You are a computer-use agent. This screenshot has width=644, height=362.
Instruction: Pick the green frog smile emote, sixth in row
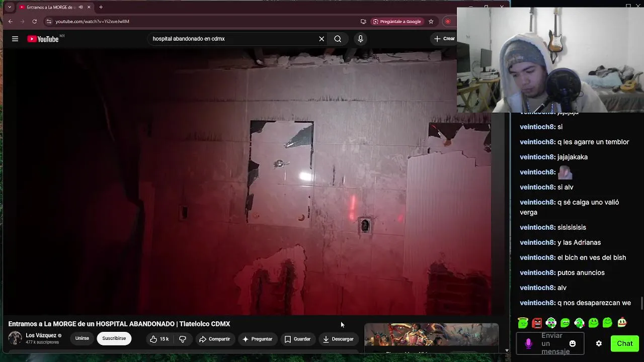point(593,323)
